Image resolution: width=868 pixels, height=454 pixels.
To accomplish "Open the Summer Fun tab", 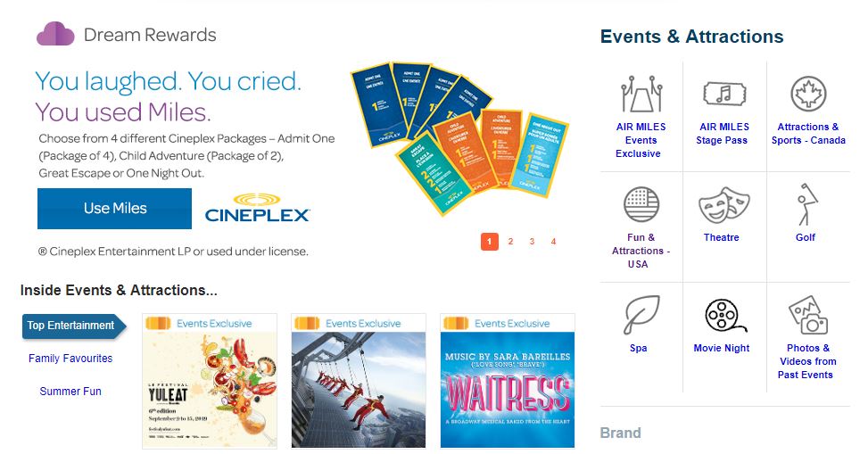I will tap(70, 392).
